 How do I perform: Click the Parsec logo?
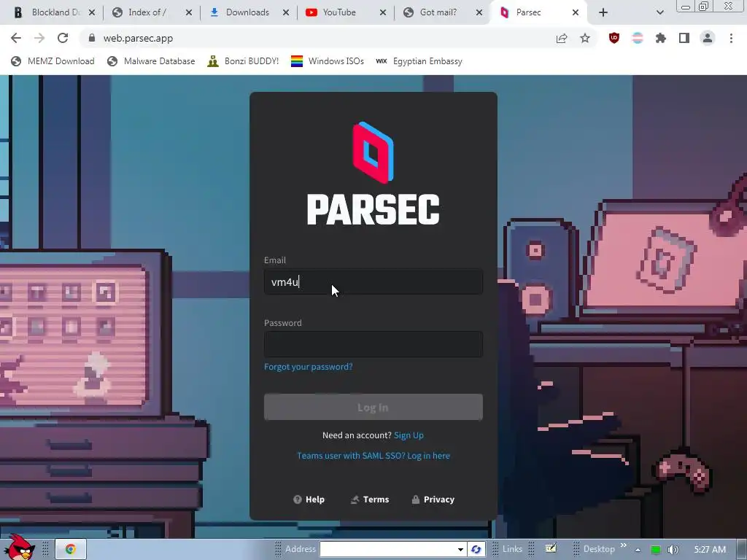(373, 174)
